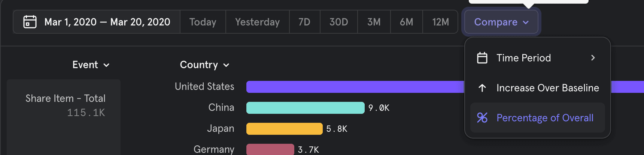
Task: Edit the Mar 1 – Mar 20, 2020 date range
Action: click(x=107, y=22)
